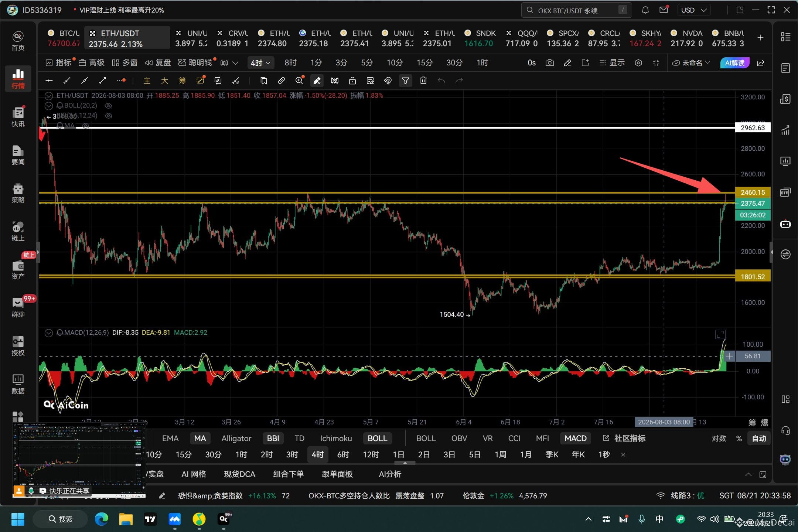This screenshot has width=798, height=532.
Task: Toggle 自动 auto scale
Action: pos(759,439)
